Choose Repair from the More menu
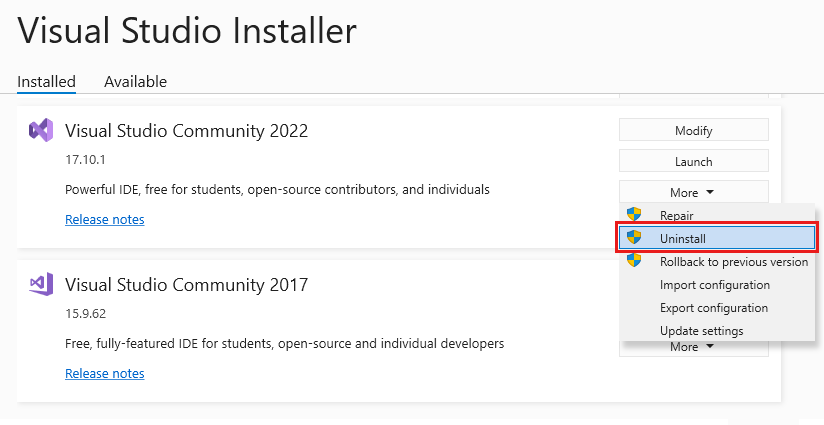The width and height of the screenshot is (824, 425). click(x=676, y=215)
